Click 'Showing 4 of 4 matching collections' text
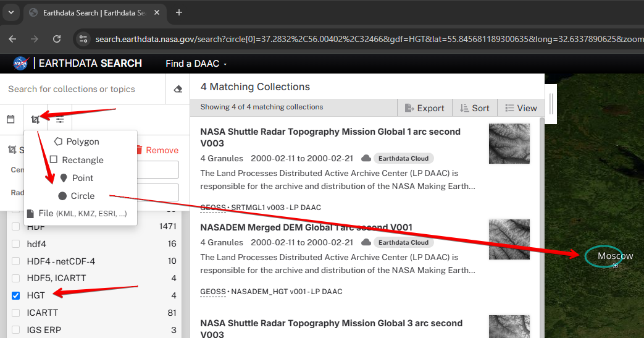The image size is (644, 338). point(262,107)
